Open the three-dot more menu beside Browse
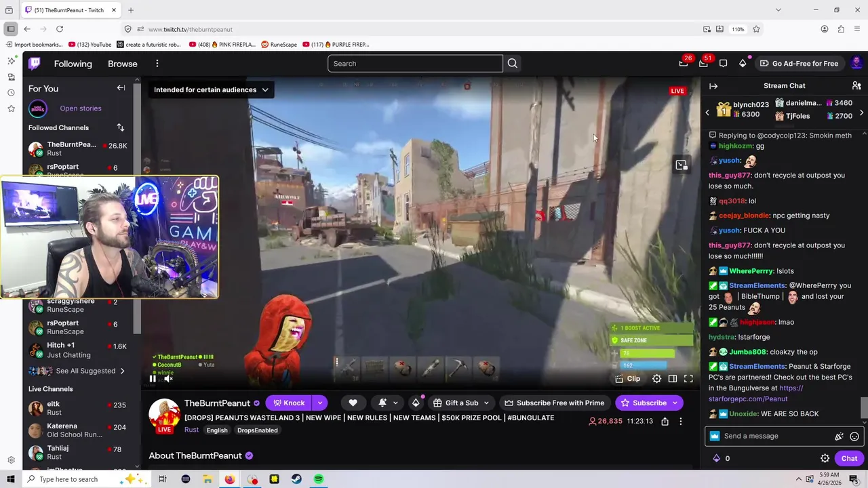This screenshot has height=488, width=868. click(x=157, y=64)
